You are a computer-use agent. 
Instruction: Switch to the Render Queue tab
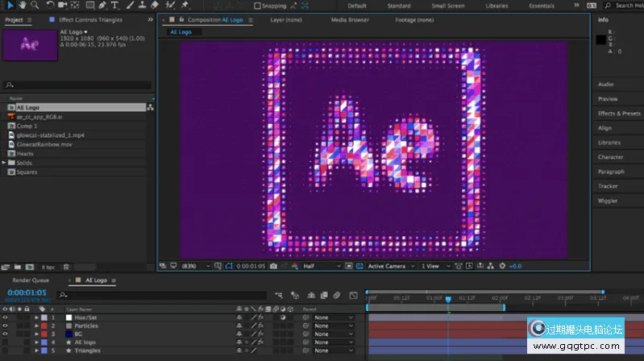[x=30, y=280]
